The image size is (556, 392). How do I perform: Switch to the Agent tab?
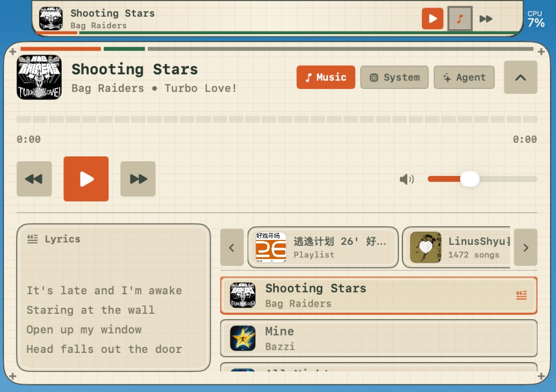(464, 77)
